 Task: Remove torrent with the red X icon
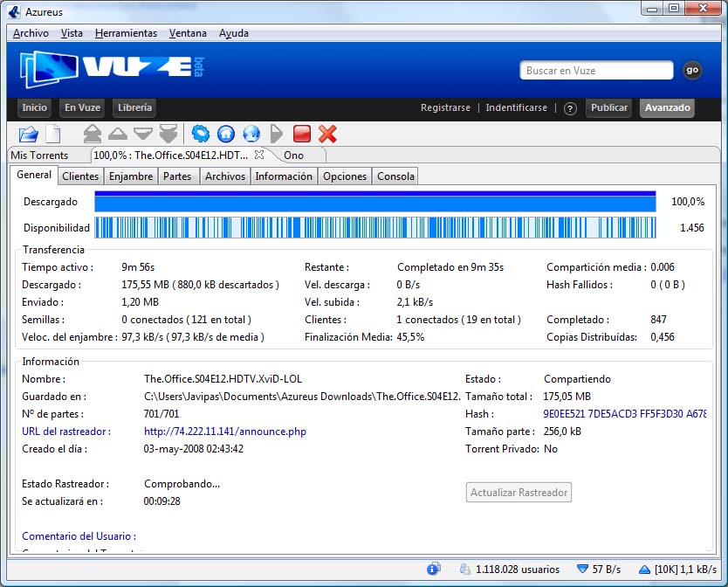tap(327, 134)
